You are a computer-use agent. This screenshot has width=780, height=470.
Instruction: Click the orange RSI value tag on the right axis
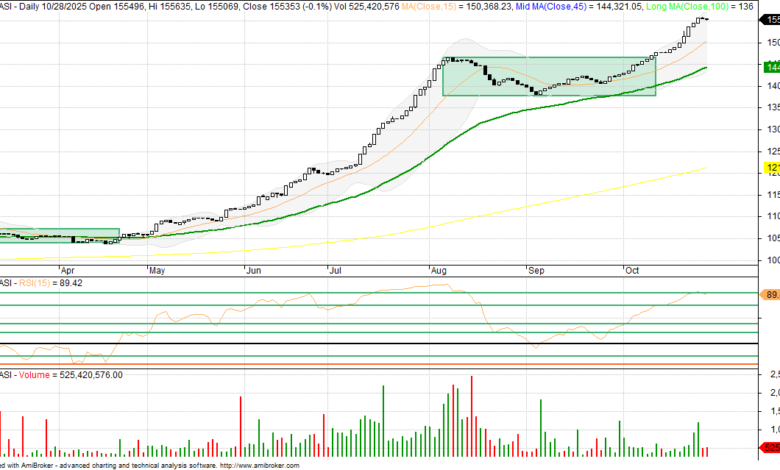(772, 294)
